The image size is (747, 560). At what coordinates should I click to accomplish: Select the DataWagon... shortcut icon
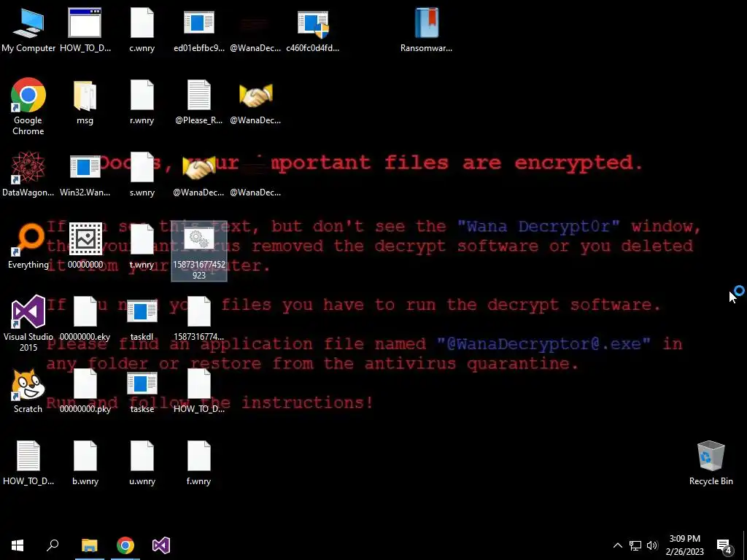tap(28, 175)
